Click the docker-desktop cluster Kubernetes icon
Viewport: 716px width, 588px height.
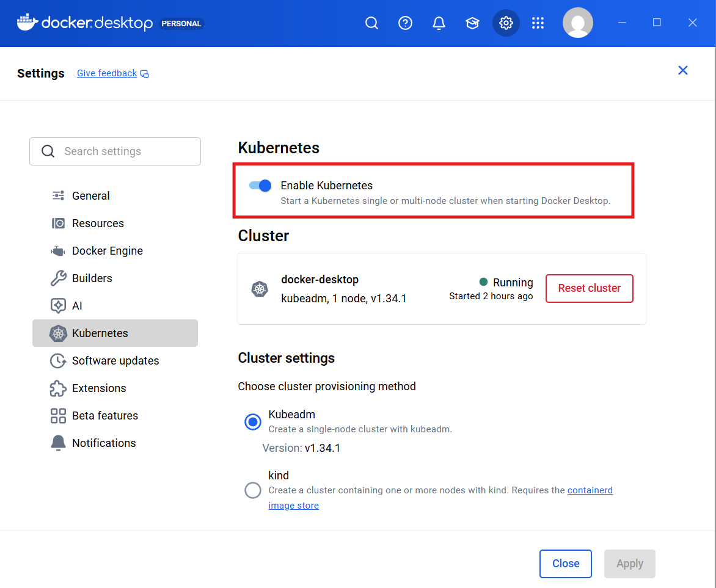click(260, 289)
